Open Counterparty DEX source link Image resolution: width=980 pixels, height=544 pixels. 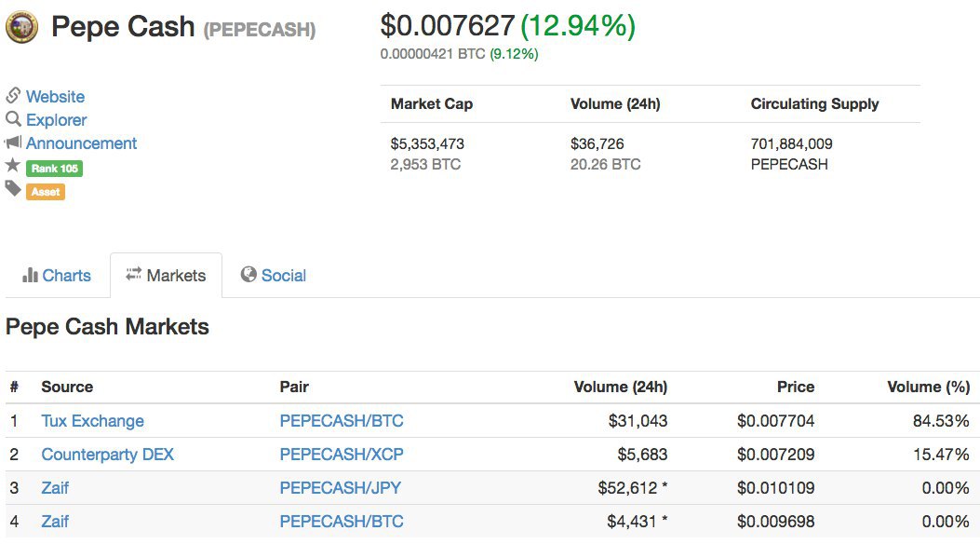pyautogui.click(x=108, y=455)
